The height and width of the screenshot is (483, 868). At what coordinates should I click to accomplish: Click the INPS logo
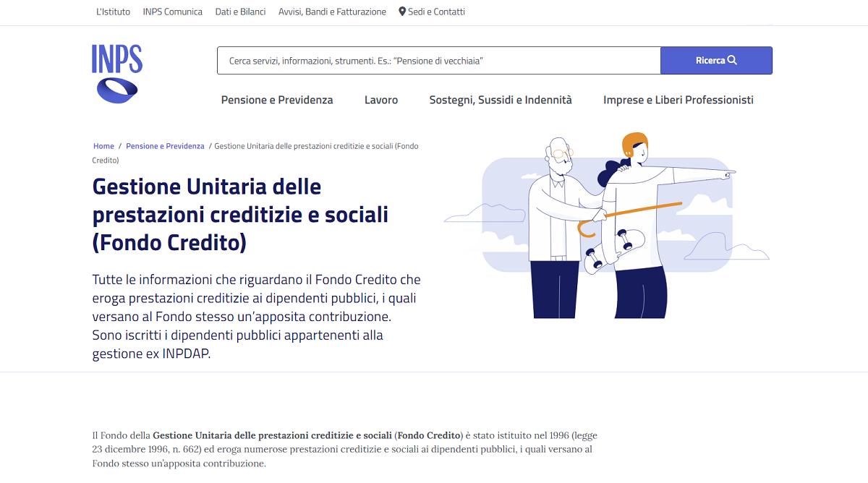coord(117,74)
